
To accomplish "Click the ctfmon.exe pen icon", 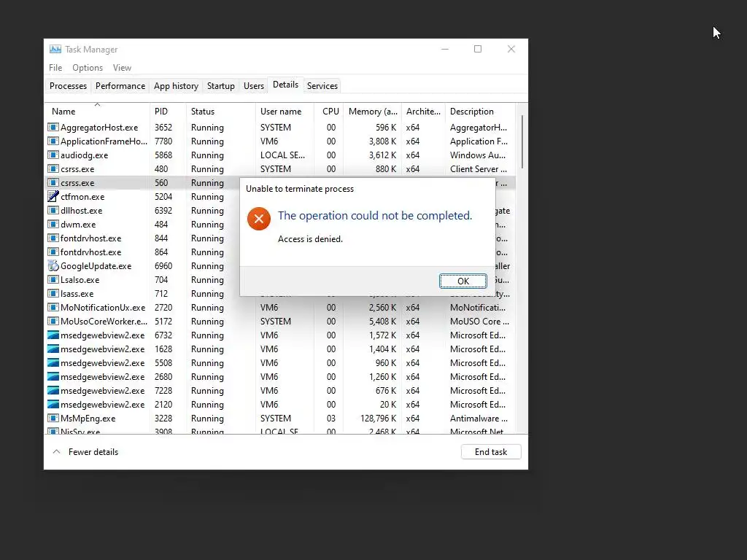I will tap(53, 196).
